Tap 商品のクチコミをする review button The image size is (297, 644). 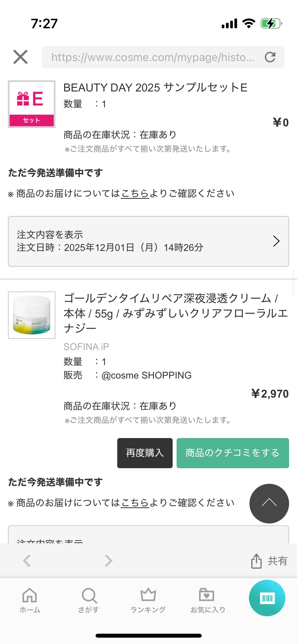pyautogui.click(x=233, y=453)
